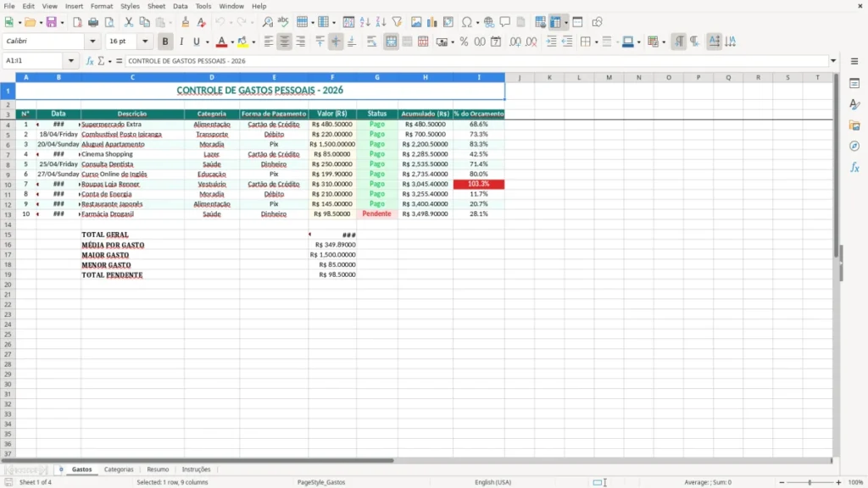This screenshot has height=488, width=868.
Task: Open the Format menu
Action: 102,6
